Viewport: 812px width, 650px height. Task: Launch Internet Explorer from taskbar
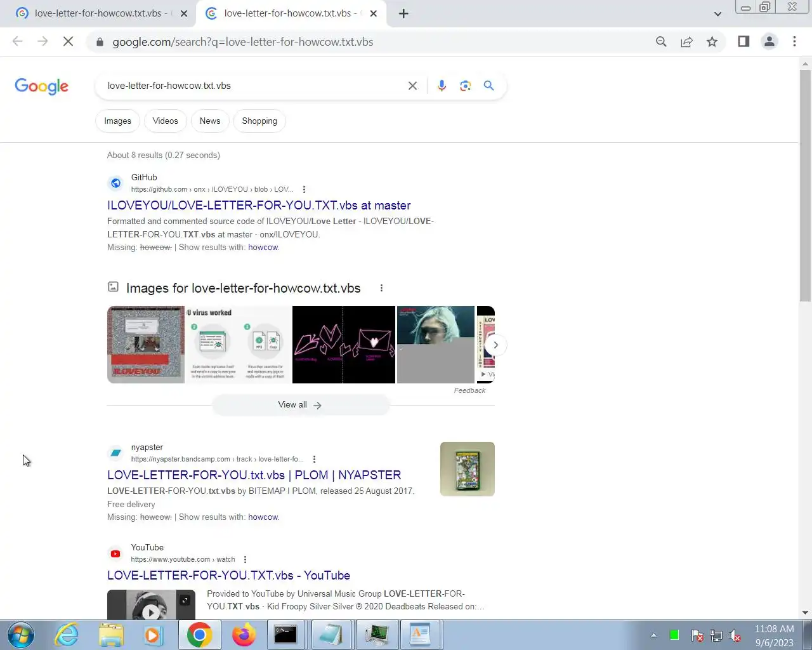pyautogui.click(x=67, y=635)
